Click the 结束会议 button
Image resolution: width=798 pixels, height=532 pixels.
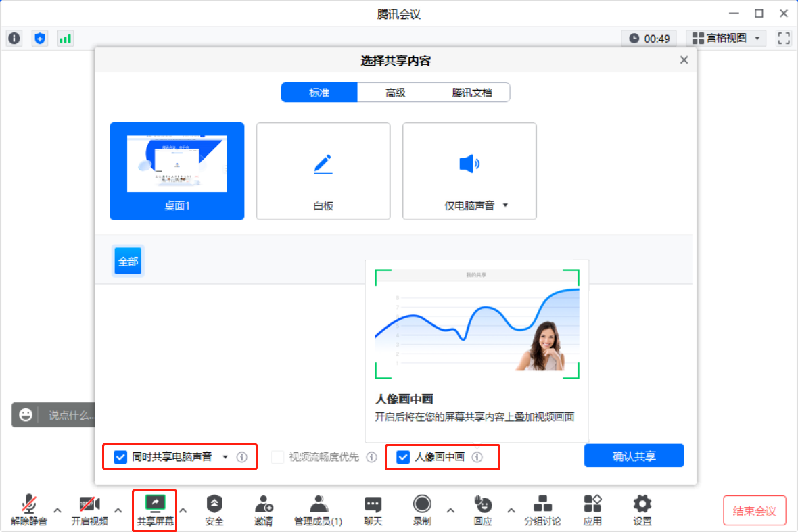754,510
